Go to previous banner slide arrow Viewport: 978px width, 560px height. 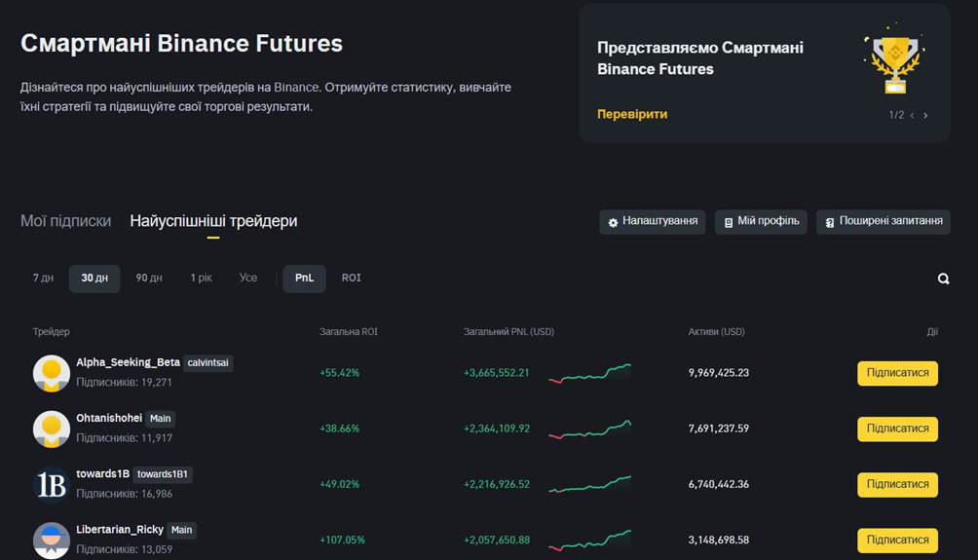(x=912, y=115)
